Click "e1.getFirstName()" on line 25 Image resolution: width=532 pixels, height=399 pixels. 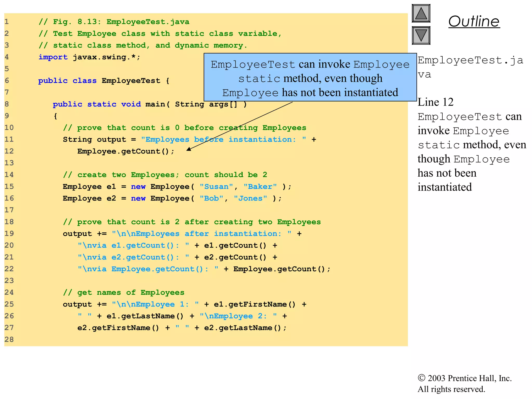pos(255,304)
